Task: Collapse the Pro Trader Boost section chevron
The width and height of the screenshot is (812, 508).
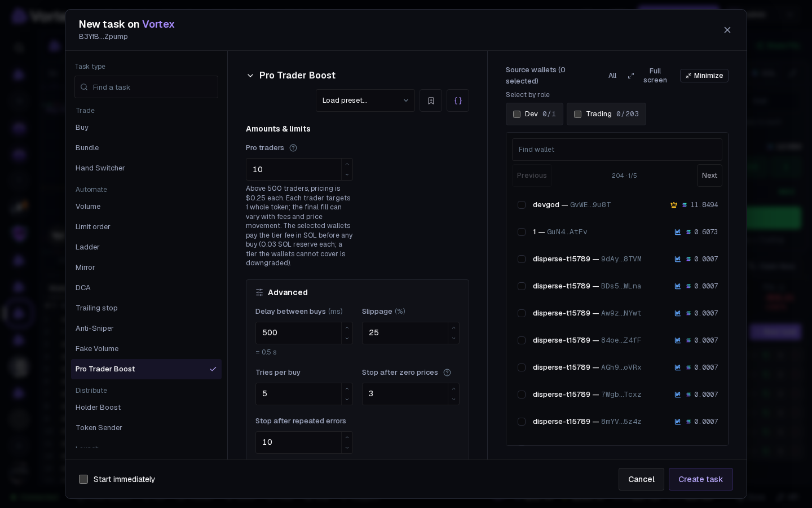Action: [250, 76]
